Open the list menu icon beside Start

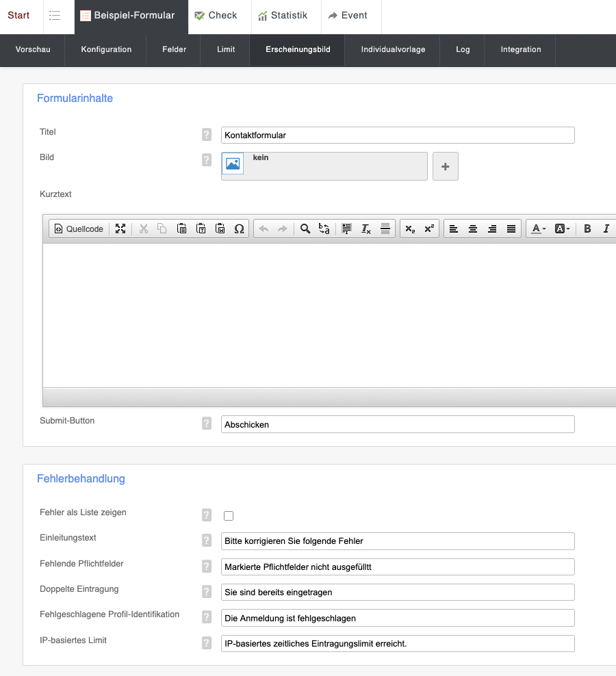[55, 16]
